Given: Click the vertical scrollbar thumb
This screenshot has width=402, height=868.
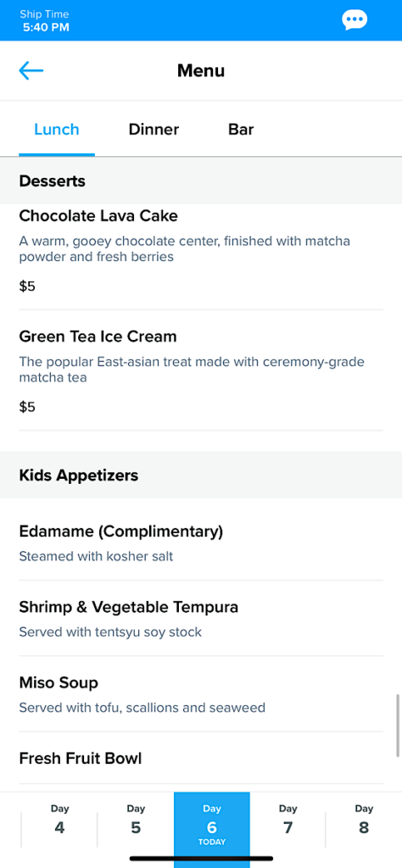Looking at the screenshot, I should coord(398,726).
